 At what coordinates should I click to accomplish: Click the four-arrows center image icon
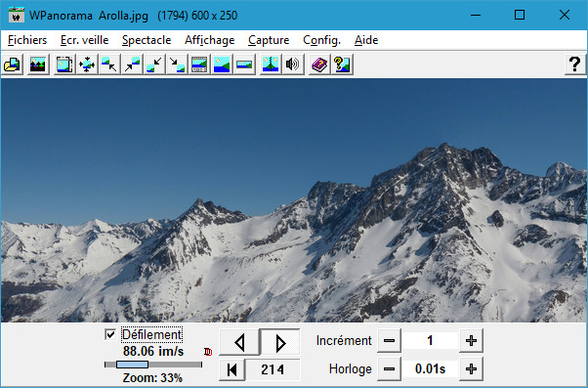click(x=87, y=65)
